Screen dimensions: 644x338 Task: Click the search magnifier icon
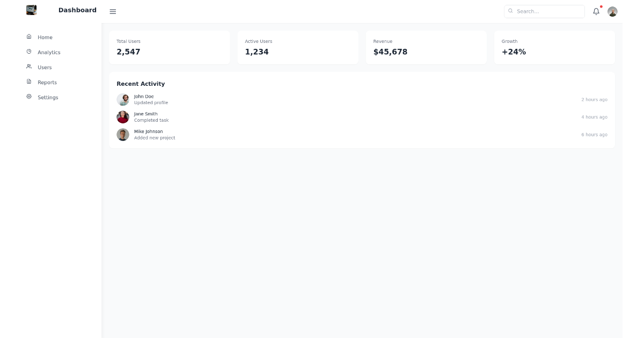[510, 11]
